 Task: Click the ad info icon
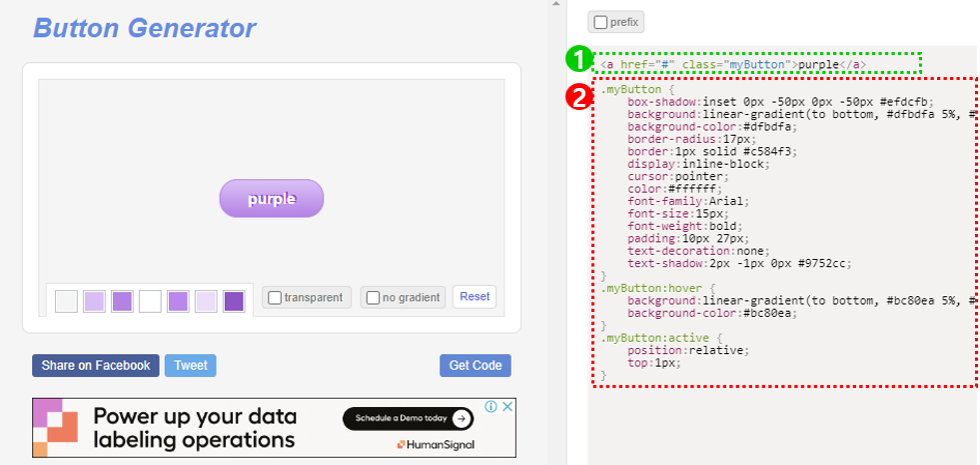click(491, 407)
